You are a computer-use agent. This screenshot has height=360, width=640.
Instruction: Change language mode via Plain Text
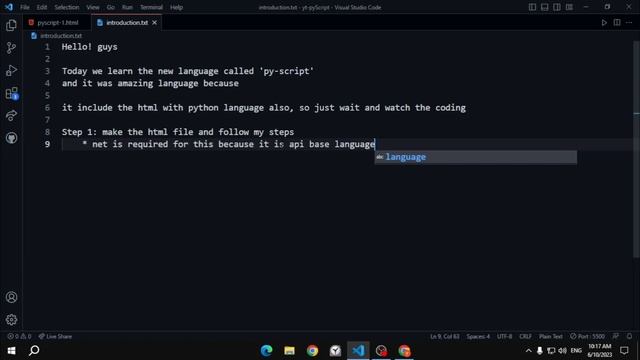click(551, 337)
